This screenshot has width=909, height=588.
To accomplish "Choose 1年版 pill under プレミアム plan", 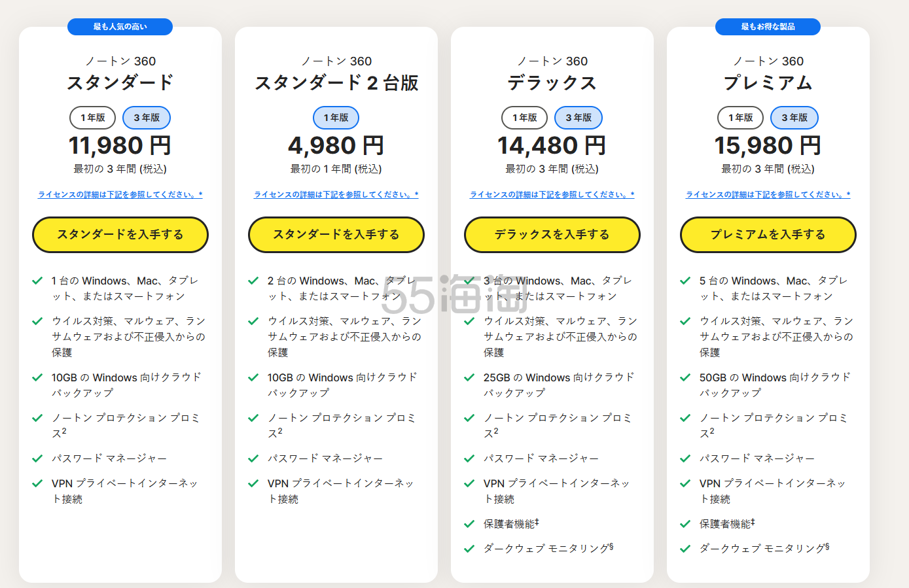I will [740, 118].
